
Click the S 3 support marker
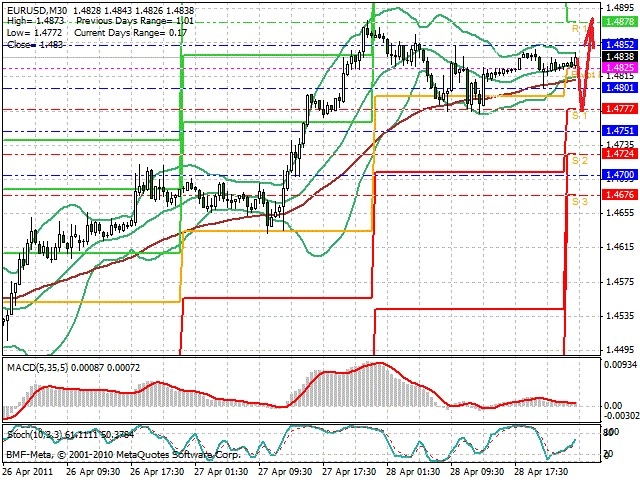tap(580, 201)
